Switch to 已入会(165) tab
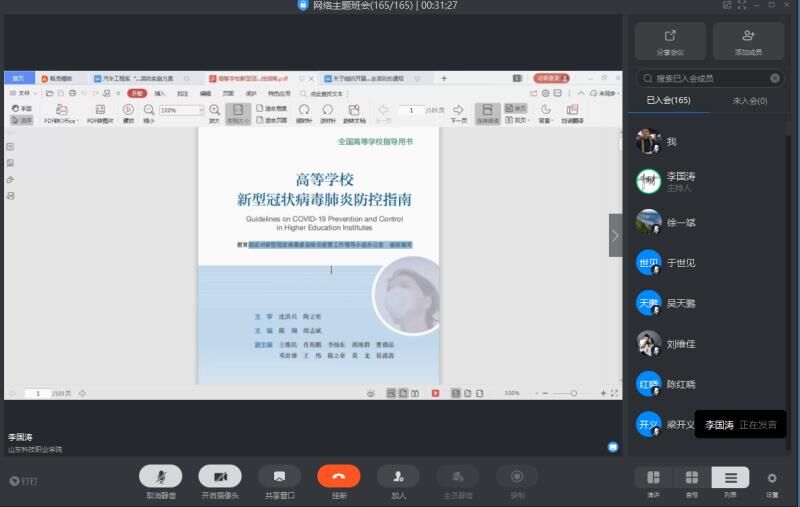This screenshot has height=507, width=800. click(668, 100)
